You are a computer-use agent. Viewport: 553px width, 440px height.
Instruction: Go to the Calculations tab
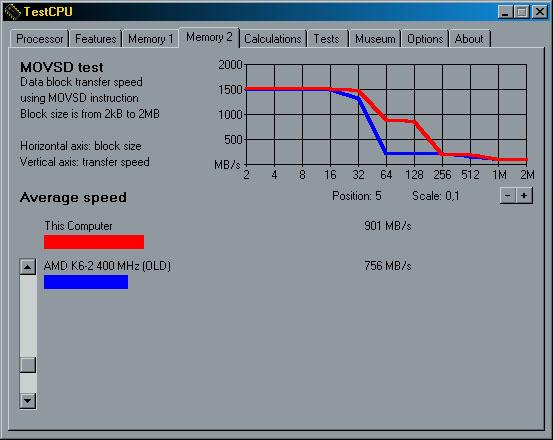click(273, 38)
